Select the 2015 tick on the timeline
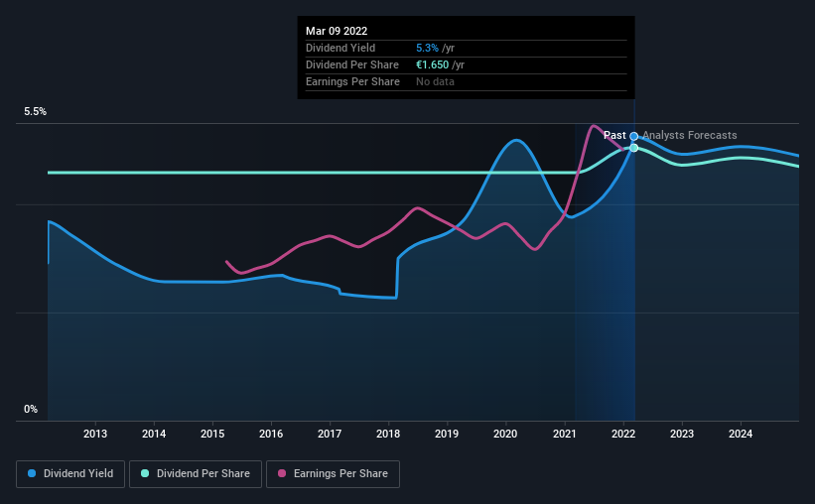Screen dimensions: 815x504 click(212, 434)
